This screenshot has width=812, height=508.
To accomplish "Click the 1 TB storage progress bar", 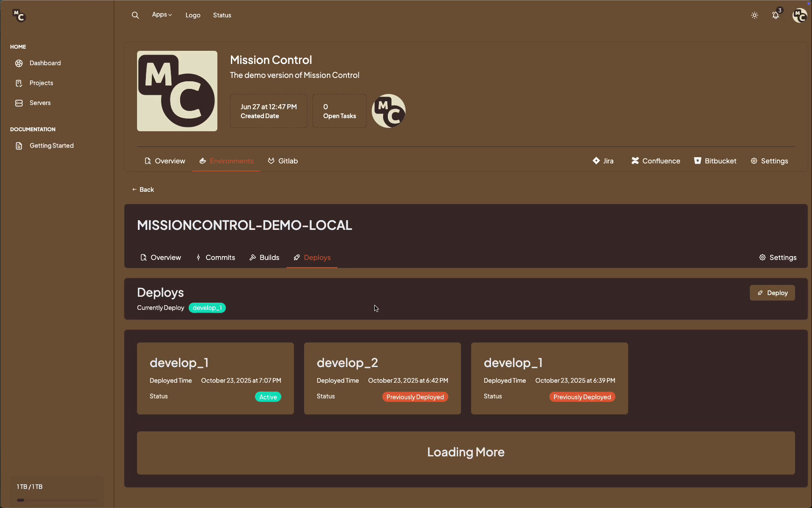I will click(57, 500).
